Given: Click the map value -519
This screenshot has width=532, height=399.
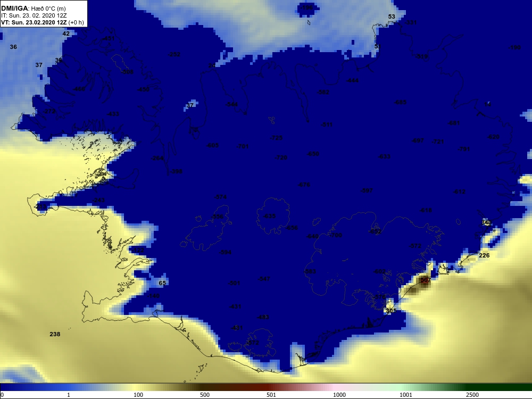Looking at the screenshot, I should pos(421,56).
